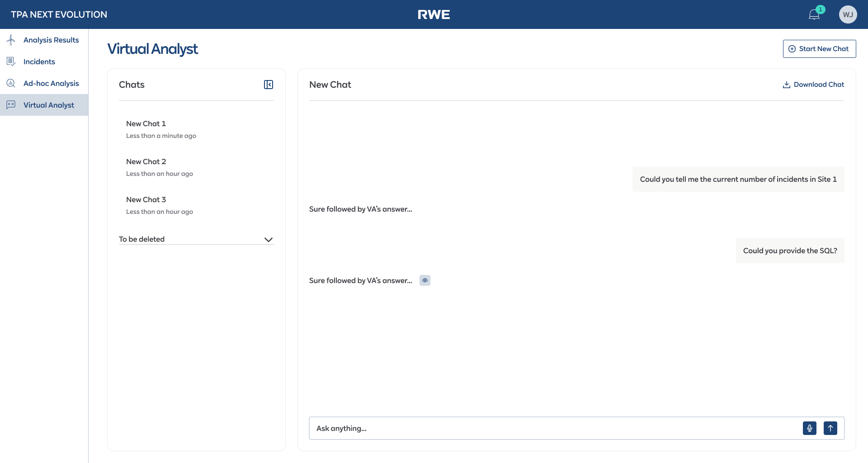Select the Analysis Results turbine icon

pos(11,40)
